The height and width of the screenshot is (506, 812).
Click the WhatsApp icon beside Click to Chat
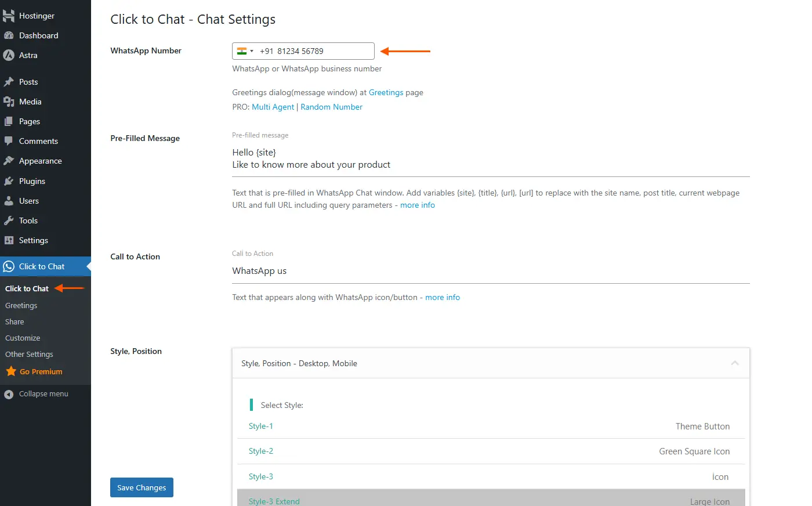9,266
